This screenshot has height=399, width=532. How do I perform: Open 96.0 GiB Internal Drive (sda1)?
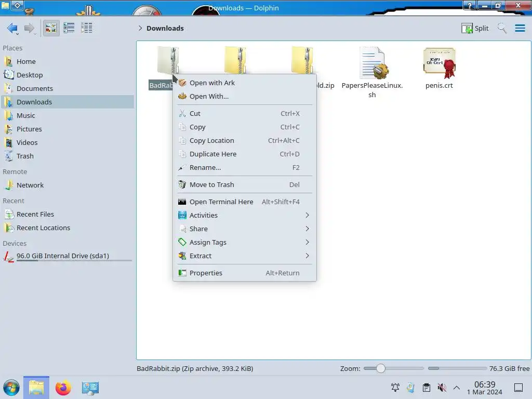[x=68, y=257]
